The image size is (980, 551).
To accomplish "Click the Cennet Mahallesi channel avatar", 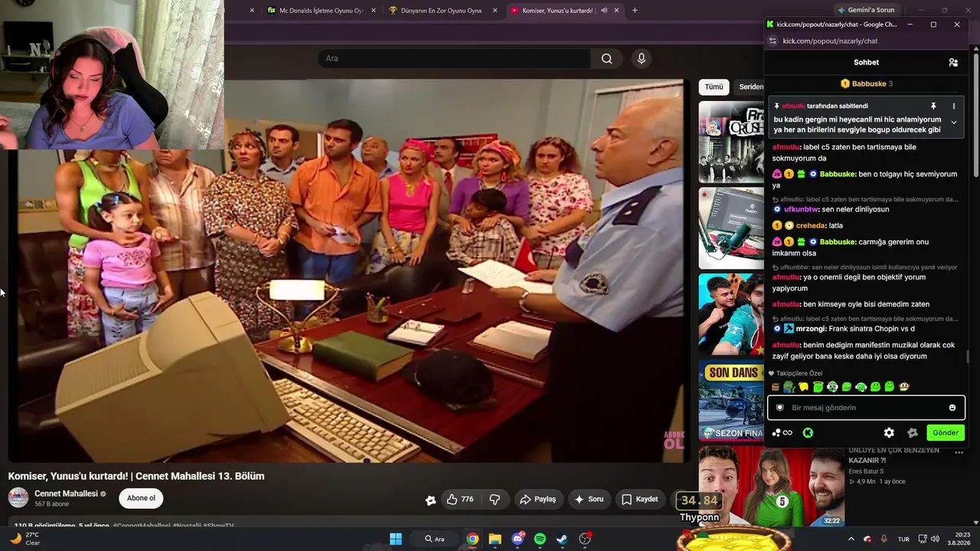I will (18, 498).
